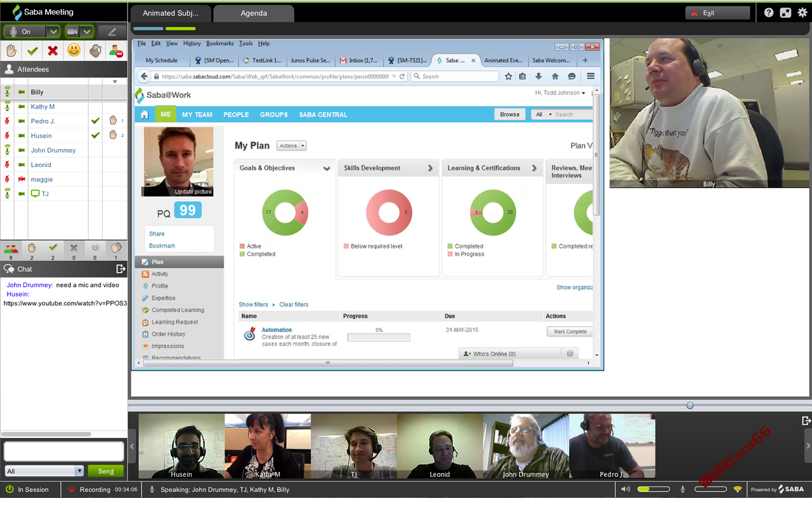Expand Learning & Certifications card arrow
Viewport: 812px width, 508px height.
(534, 168)
